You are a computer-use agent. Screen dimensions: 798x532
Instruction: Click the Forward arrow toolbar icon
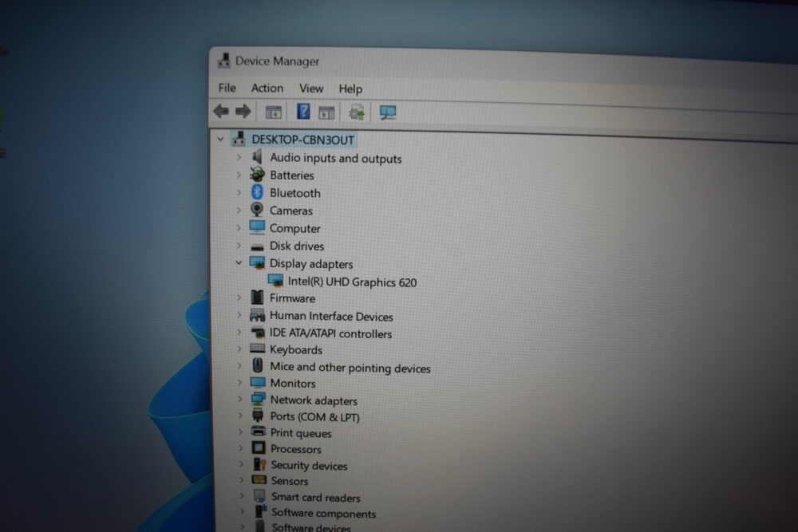243,111
